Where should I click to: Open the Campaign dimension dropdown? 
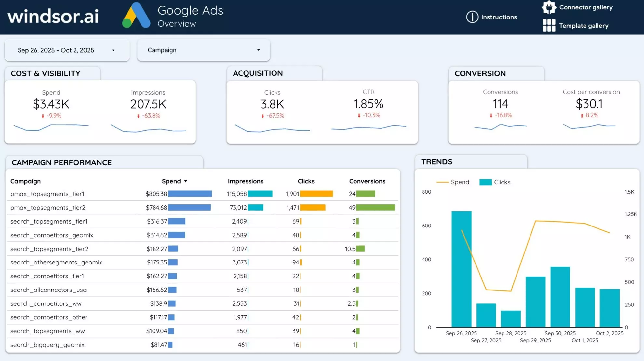[x=259, y=50]
